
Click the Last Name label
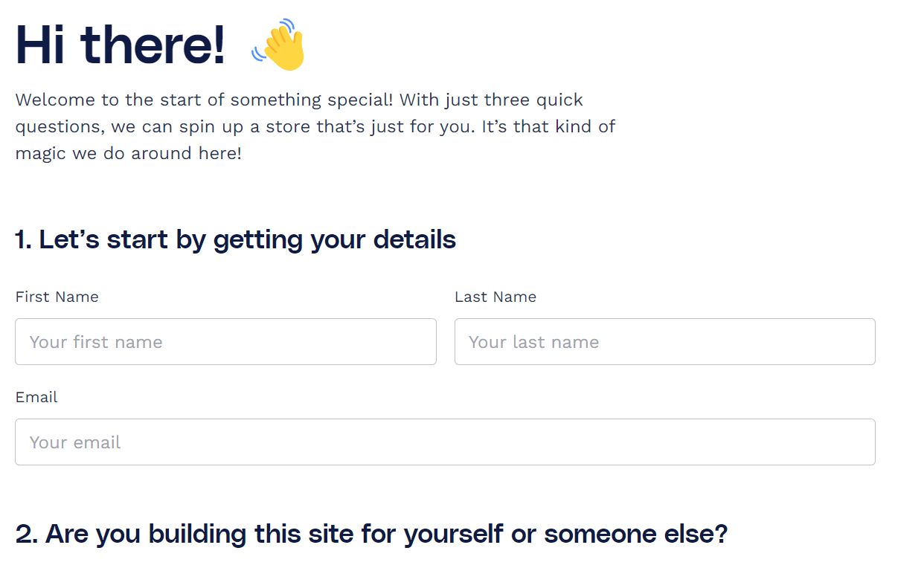click(x=495, y=297)
